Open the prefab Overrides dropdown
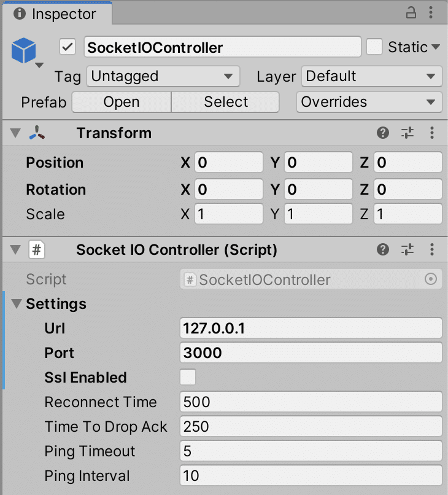This screenshot has height=495, width=448. click(x=369, y=102)
